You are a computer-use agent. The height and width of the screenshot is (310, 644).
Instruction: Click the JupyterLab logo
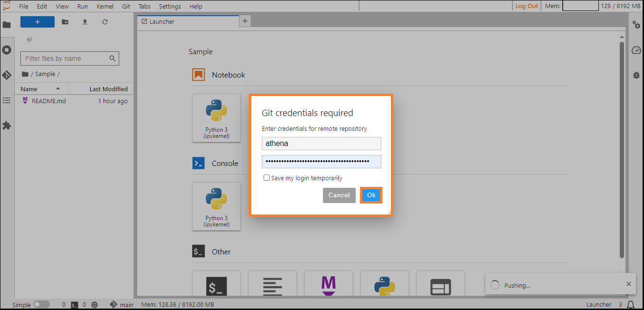pos(6,6)
